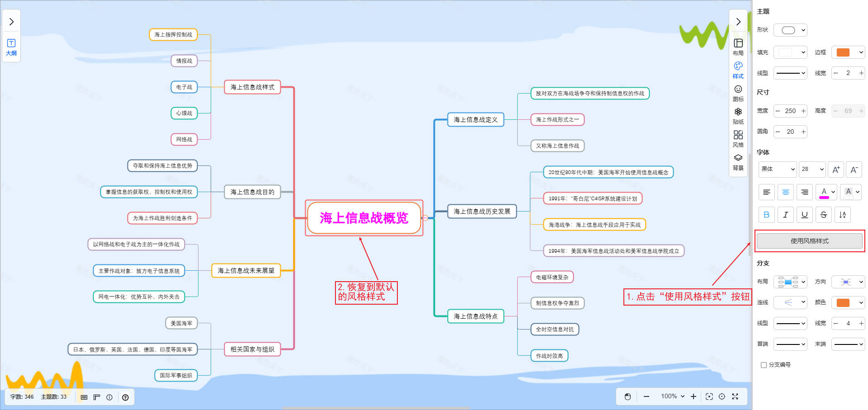Enter fullscreen with the bottom-right expand icon
The image size is (868, 410).
coord(735,396)
